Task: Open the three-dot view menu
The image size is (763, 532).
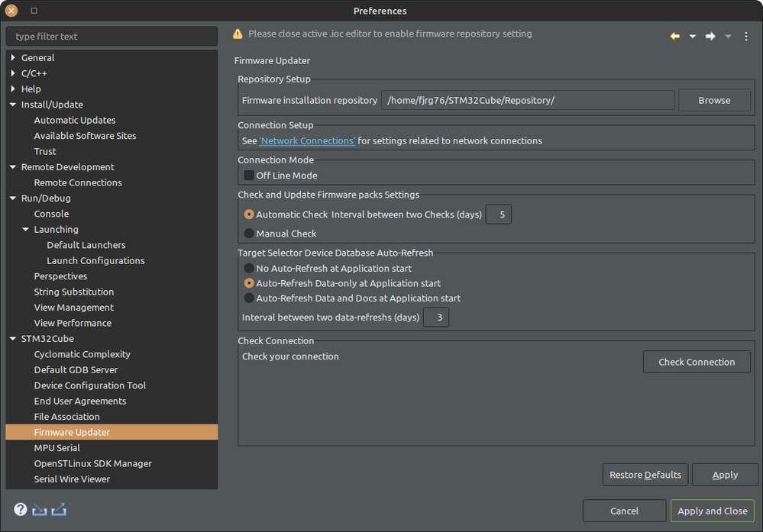Action: click(x=746, y=37)
